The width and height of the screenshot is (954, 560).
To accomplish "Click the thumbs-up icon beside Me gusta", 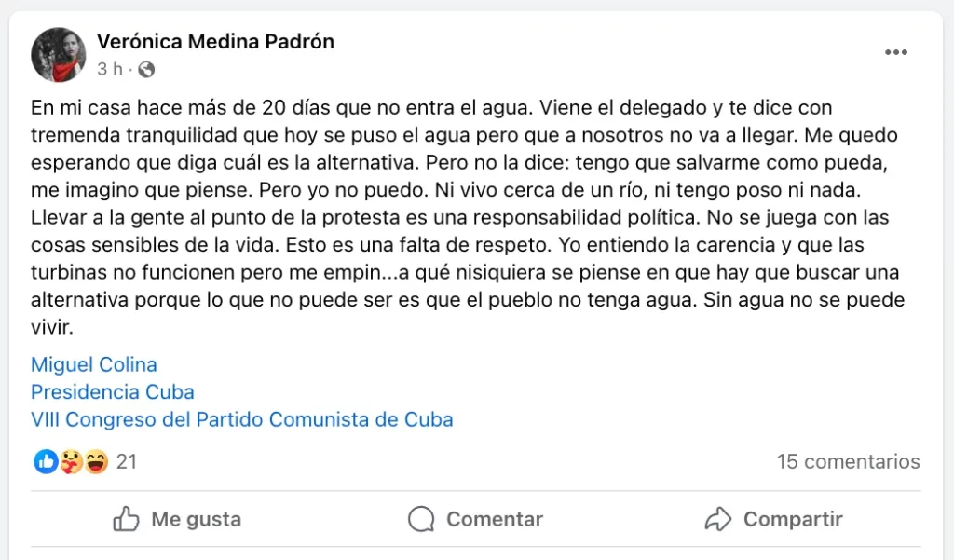I will (x=127, y=519).
